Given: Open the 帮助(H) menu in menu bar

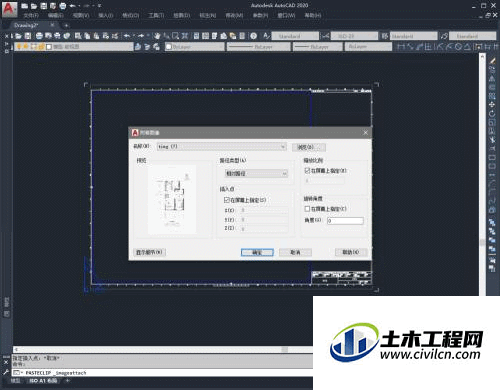Looking at the screenshot, I should coord(313,15).
